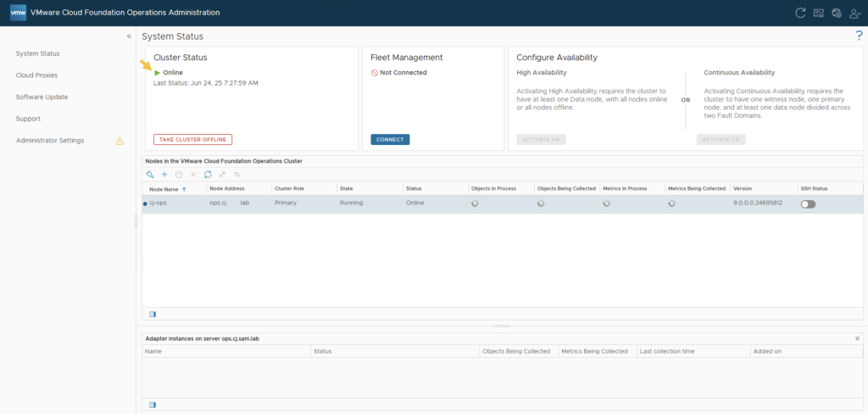Click column chooser icon below the nodes table
This screenshot has width=868, height=418.
[153, 314]
